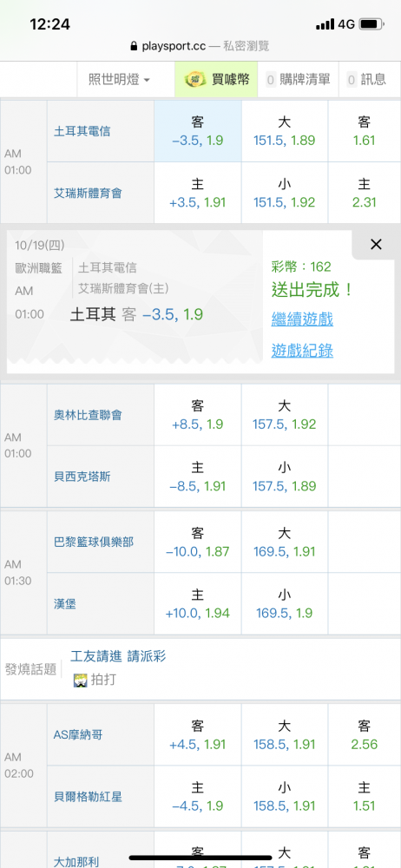Viewport: 401px width, 868px height.
Task: Open the 貝爾格勒紅星 team link
Action: [88, 797]
